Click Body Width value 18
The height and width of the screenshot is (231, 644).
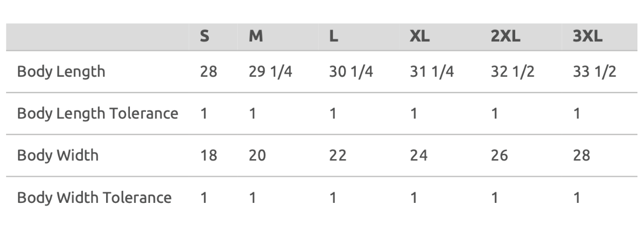click(208, 155)
